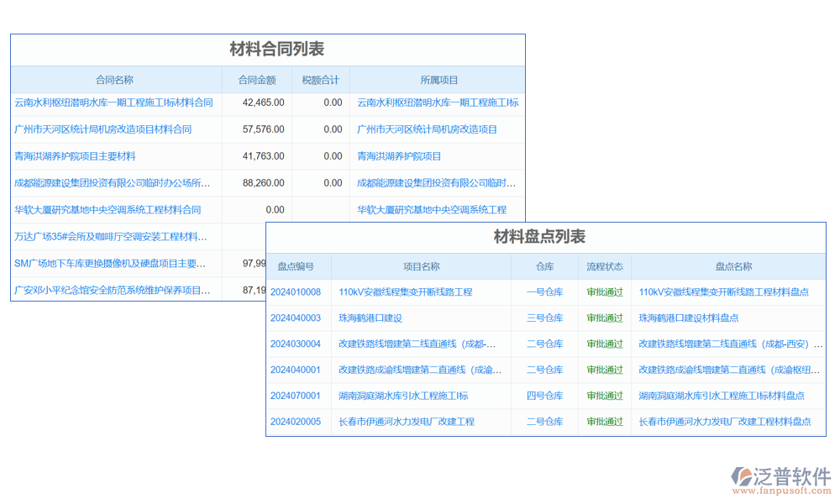The height and width of the screenshot is (504, 840).
Task: Open inventory number 2024010008
Action: [296, 292]
